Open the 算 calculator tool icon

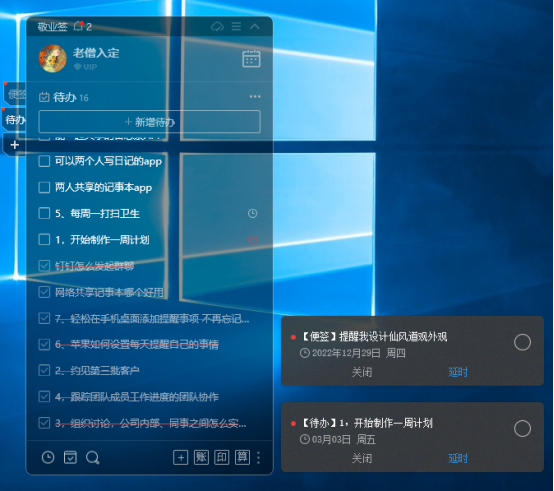(242, 457)
